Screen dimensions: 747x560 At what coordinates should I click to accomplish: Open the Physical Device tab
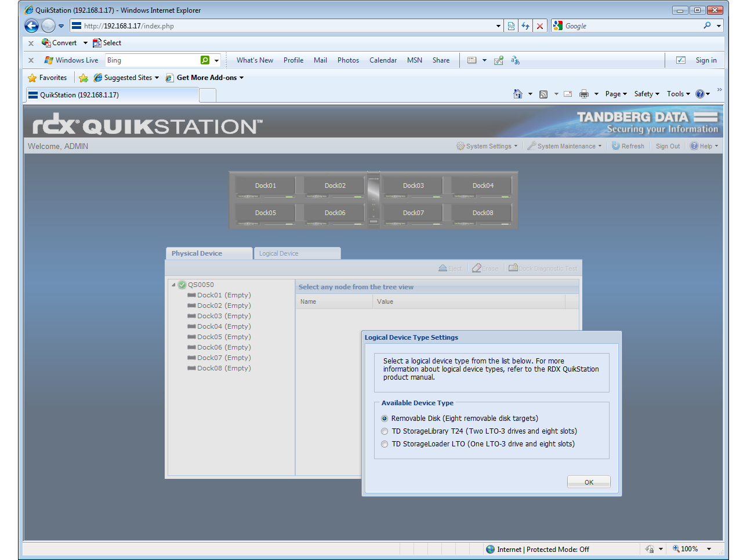[197, 253]
